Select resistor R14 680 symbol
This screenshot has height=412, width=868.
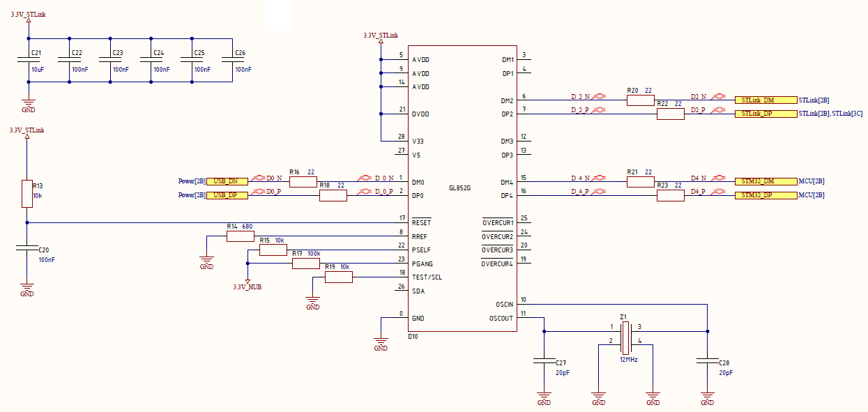[x=240, y=236]
